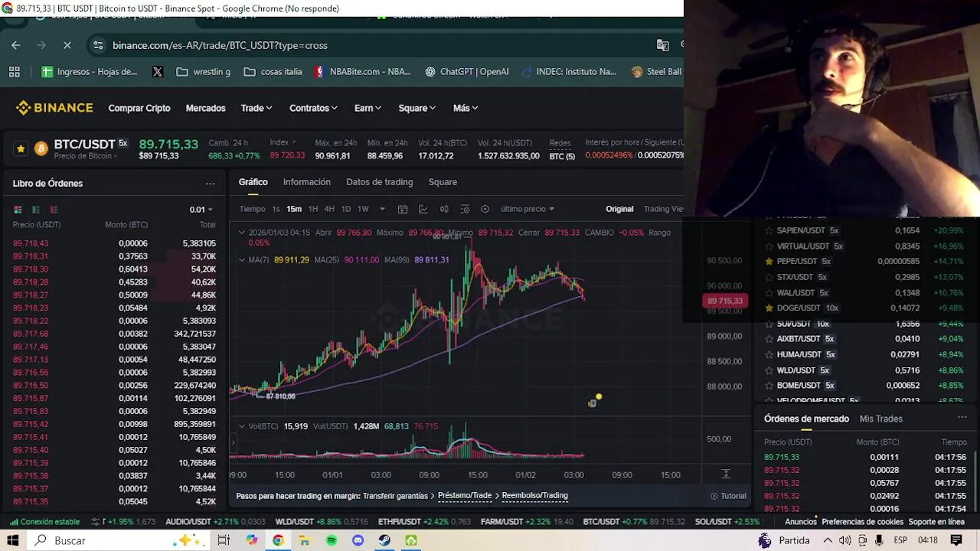Open order book more options menu

coord(210,184)
